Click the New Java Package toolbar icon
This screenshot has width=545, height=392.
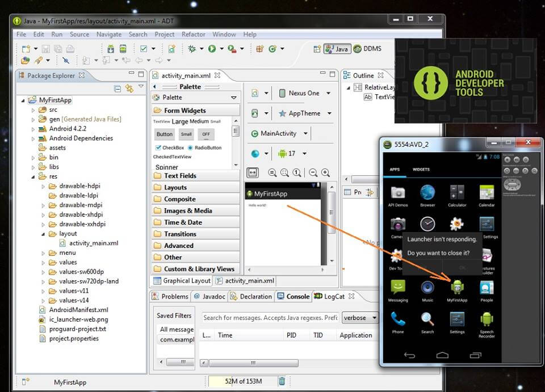pyautogui.click(x=259, y=49)
